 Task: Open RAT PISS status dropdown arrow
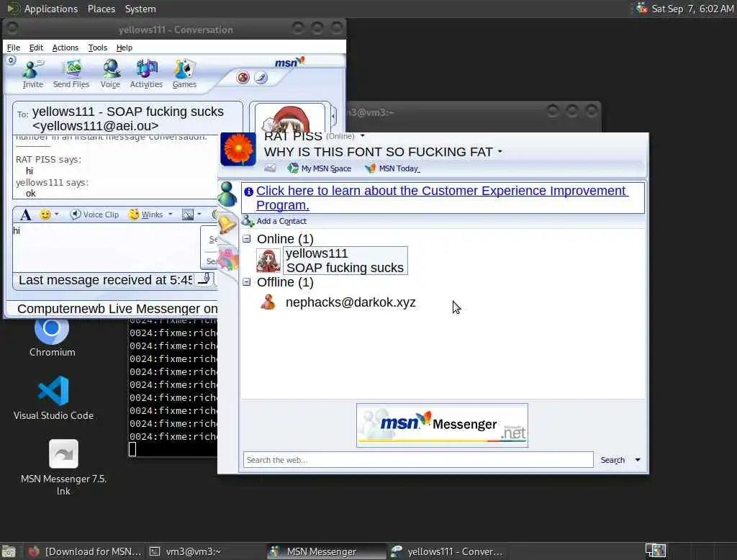click(363, 136)
